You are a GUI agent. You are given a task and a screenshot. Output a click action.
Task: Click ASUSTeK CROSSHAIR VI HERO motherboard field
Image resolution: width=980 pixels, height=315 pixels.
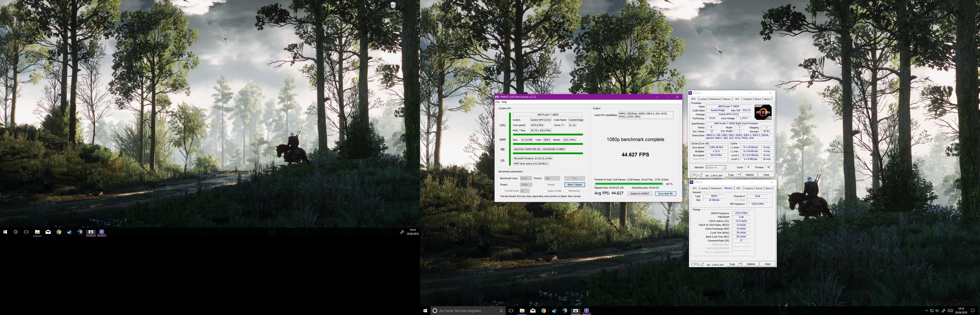coord(539,149)
